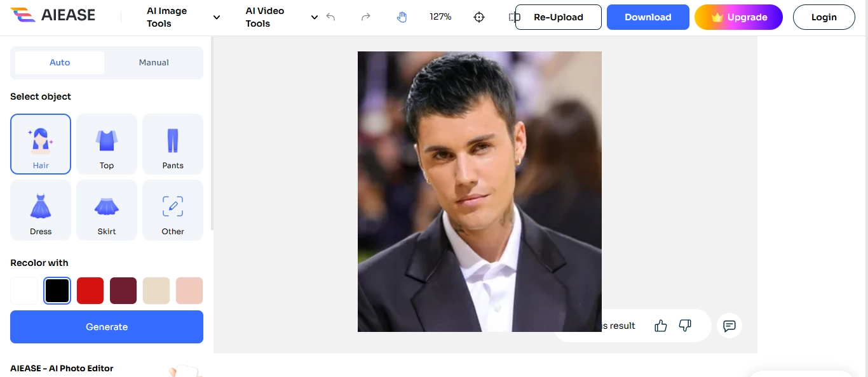
Task: Give the result a thumbs up
Action: (661, 326)
